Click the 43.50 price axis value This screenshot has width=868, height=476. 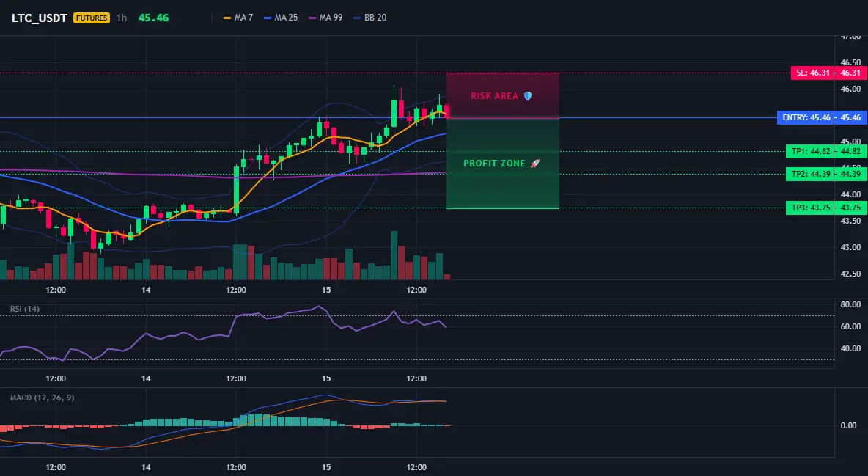click(850, 221)
